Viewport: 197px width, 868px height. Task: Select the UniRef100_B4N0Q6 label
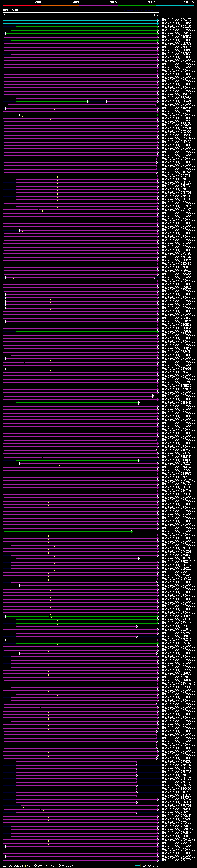coord(177,108)
